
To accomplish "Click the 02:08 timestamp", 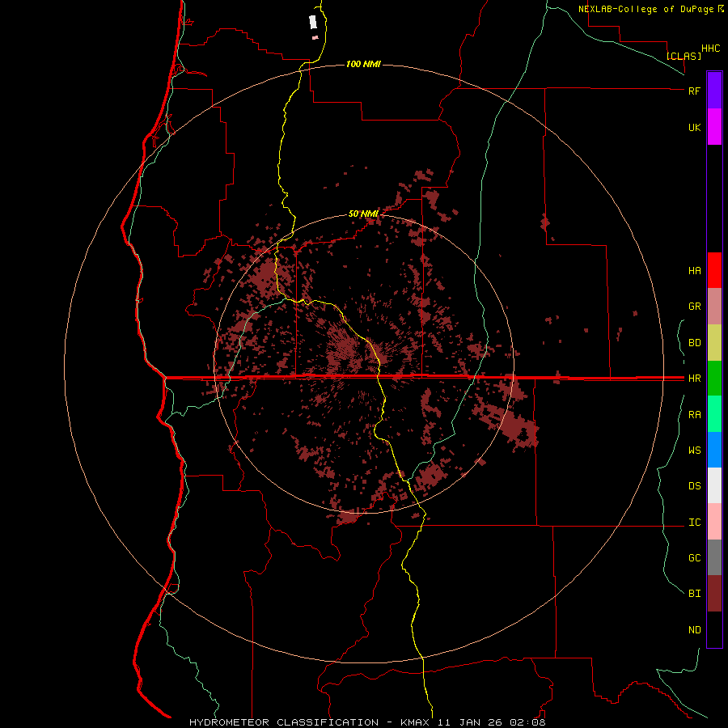I will (527, 722).
